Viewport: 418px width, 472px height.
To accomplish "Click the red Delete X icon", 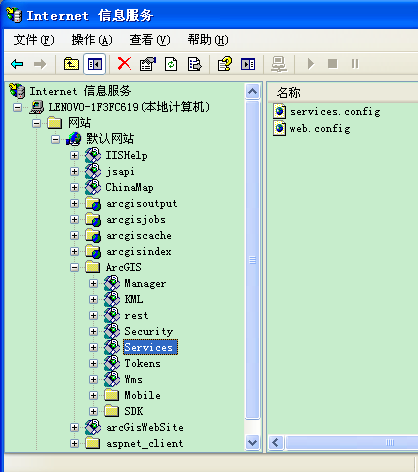I will tap(124, 64).
